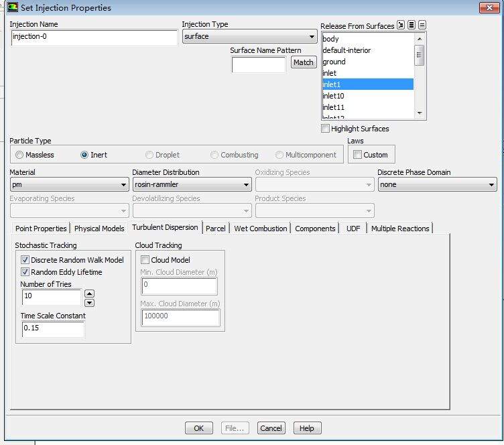Click the Help button
This screenshot has height=445, width=504.
click(307, 428)
